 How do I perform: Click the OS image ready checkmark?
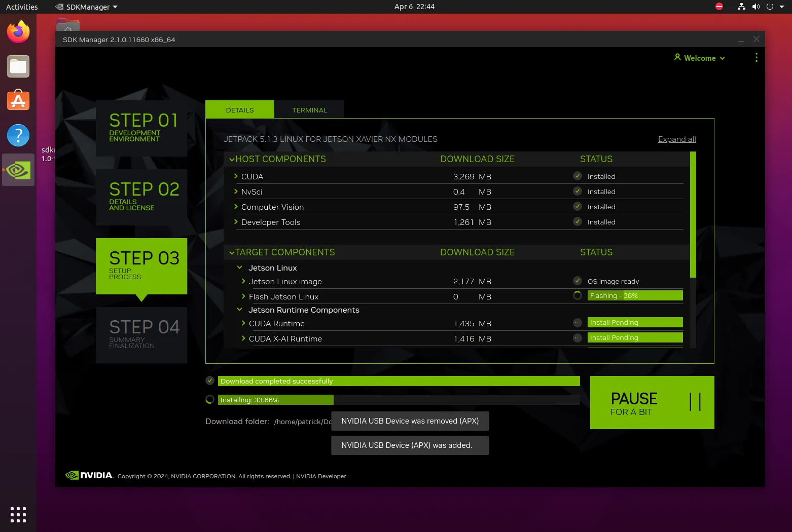[x=578, y=281]
